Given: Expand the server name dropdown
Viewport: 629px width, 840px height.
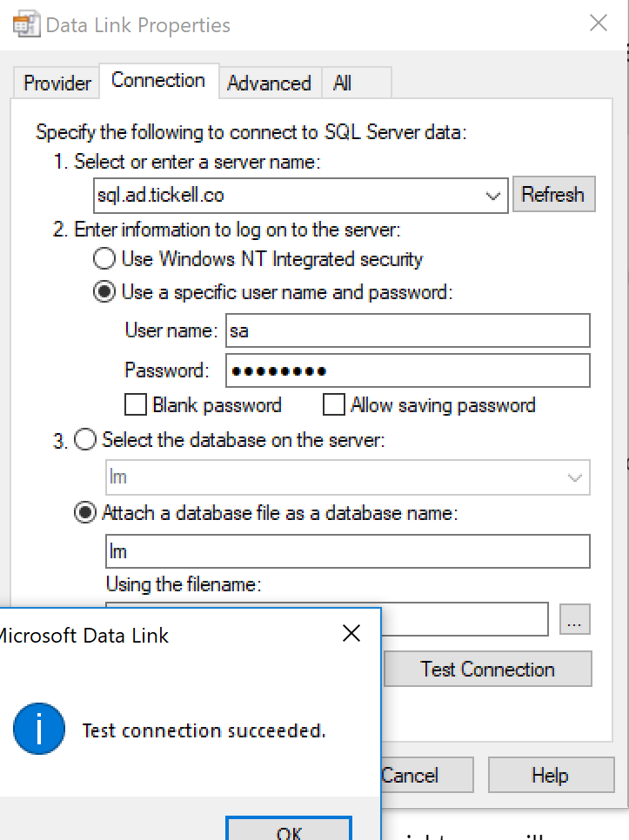Looking at the screenshot, I should pos(493,196).
